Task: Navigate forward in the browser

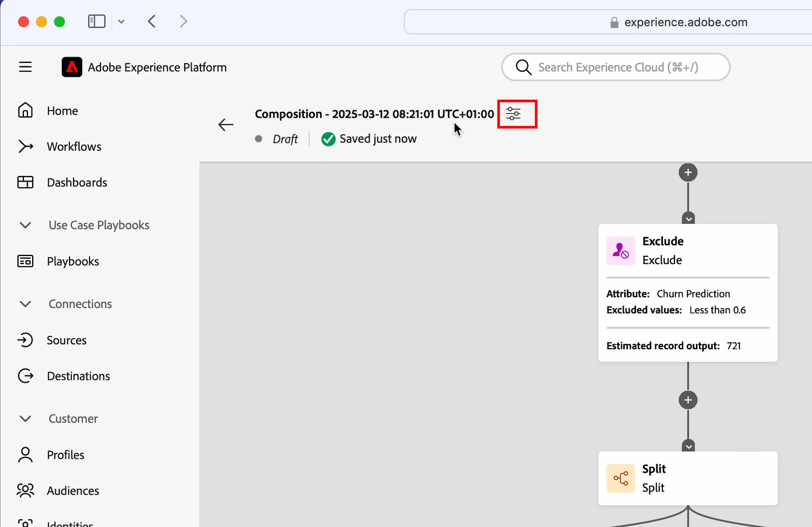Action: pos(184,21)
